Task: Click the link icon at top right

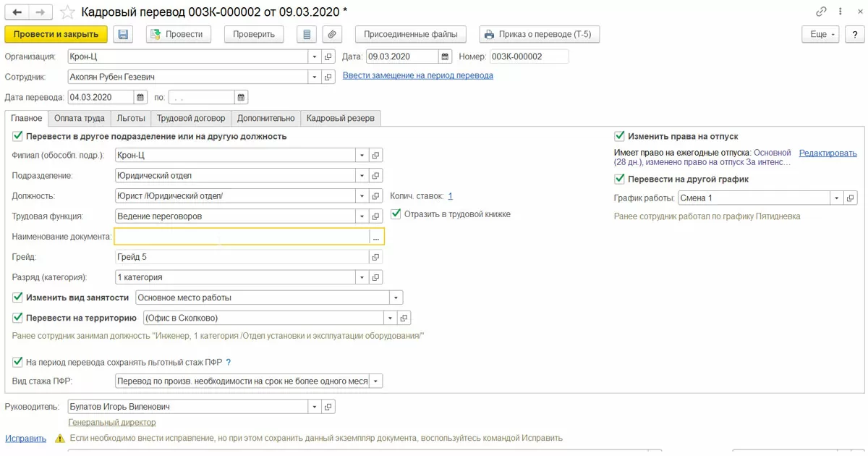Action: point(821,12)
